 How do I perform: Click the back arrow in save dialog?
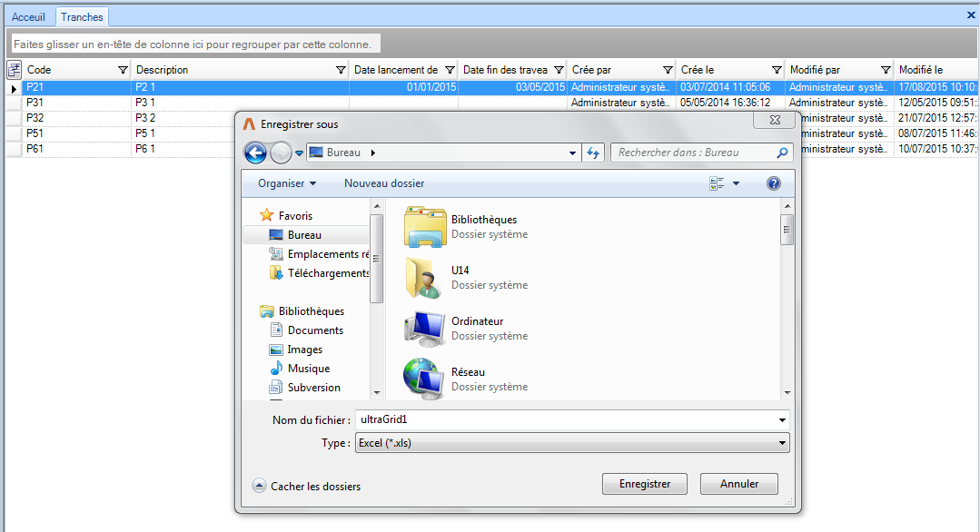255,153
